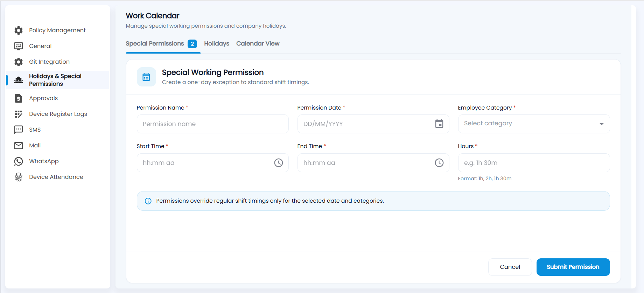The width and height of the screenshot is (644, 293).
Task: Open Mail settings in sidebar
Action: click(57, 146)
